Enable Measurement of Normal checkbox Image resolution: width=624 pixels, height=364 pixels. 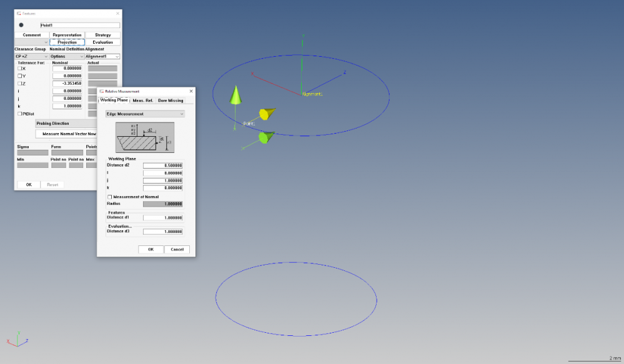pyautogui.click(x=110, y=197)
